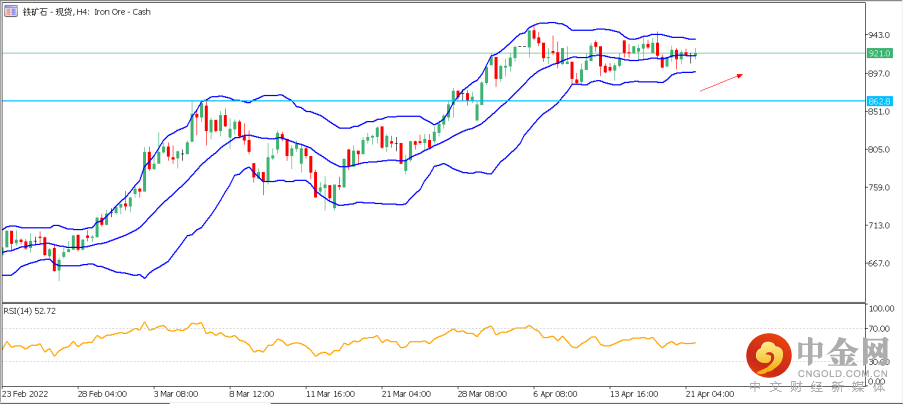Click the '3 Mar 08:00' time label
The image size is (903, 405).
[x=176, y=395]
